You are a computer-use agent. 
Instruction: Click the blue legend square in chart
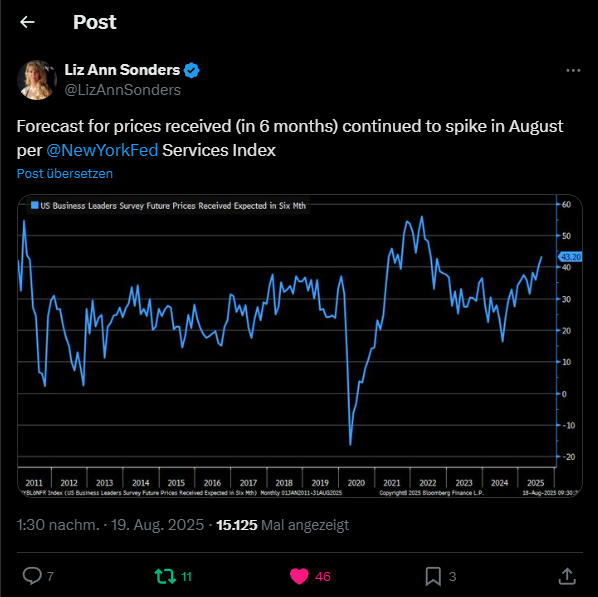coord(35,205)
